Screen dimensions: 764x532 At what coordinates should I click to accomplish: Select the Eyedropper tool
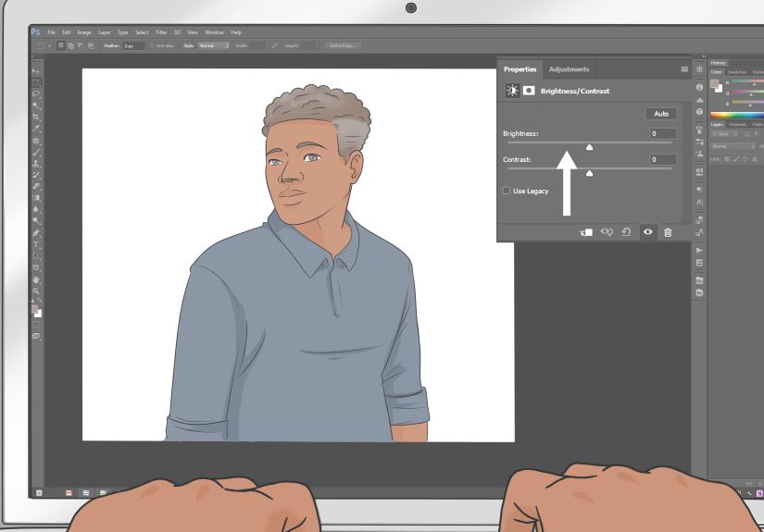pyautogui.click(x=36, y=129)
